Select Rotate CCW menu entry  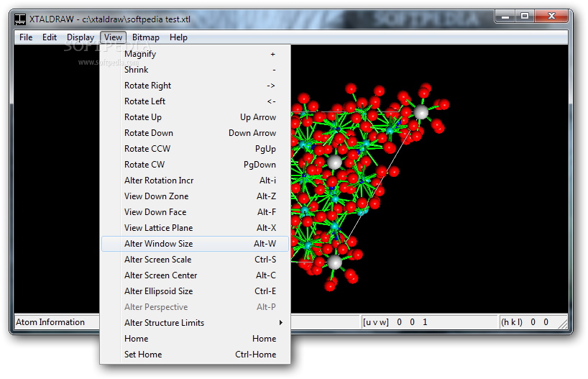(x=195, y=149)
